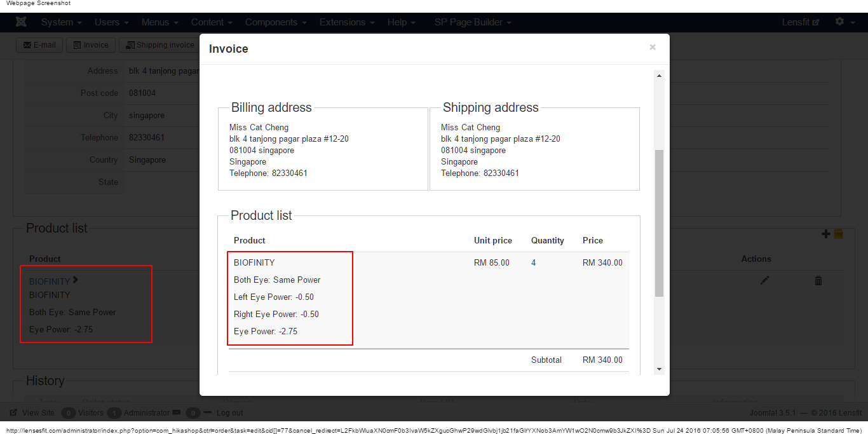Open the Lensfit site link
The width and height of the screenshot is (868, 434).
tap(800, 22)
